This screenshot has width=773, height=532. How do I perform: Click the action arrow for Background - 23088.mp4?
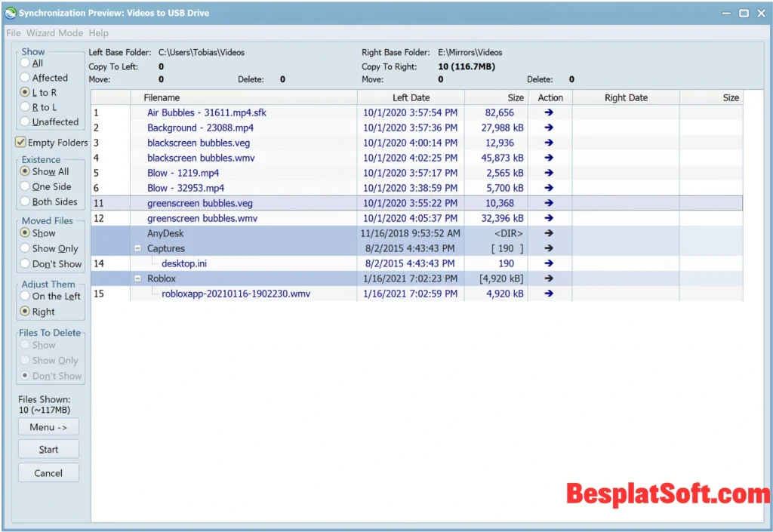tap(549, 128)
